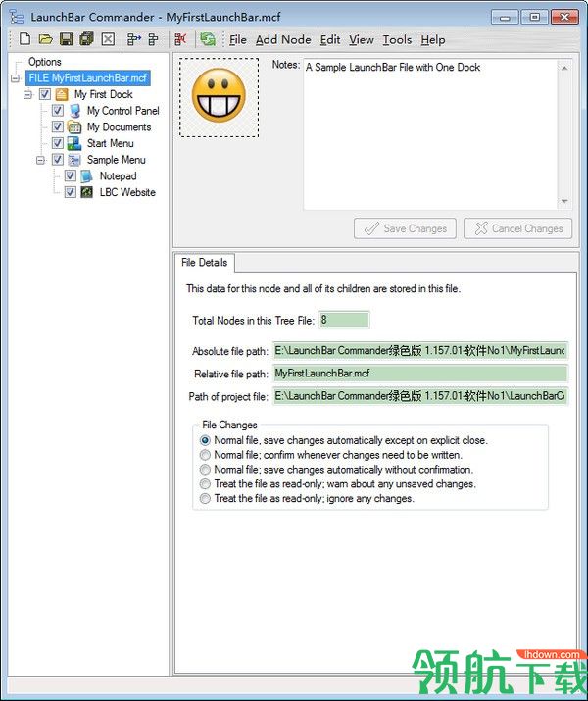This screenshot has height=701, width=588.
Task: Select 'confirm whenever changes need to be written' option
Action: pos(205,455)
